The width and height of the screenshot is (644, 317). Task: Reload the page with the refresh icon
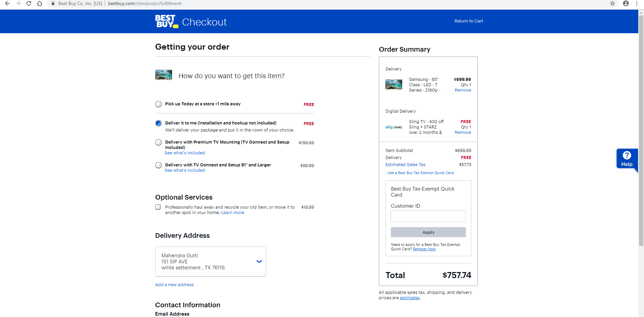(x=29, y=3)
